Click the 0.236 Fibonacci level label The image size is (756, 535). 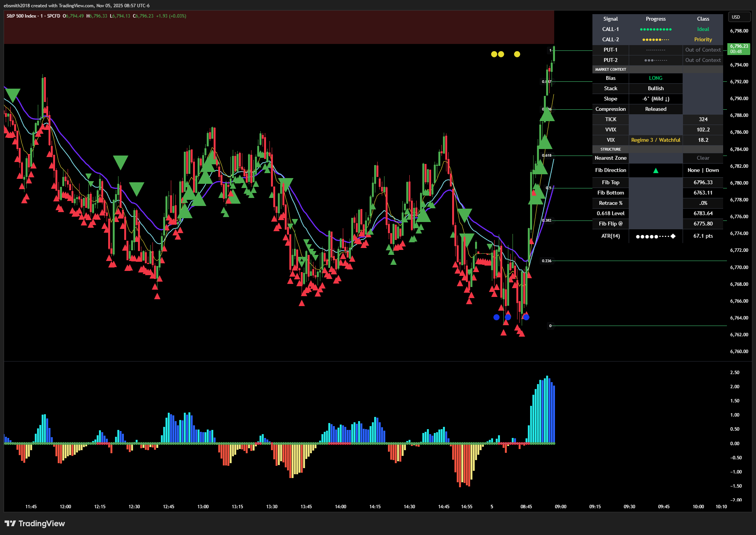[547, 261]
